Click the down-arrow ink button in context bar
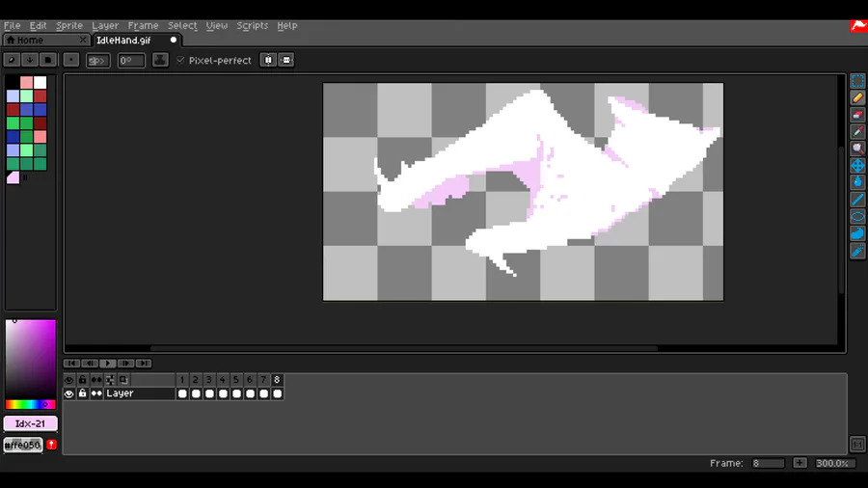 click(x=29, y=60)
